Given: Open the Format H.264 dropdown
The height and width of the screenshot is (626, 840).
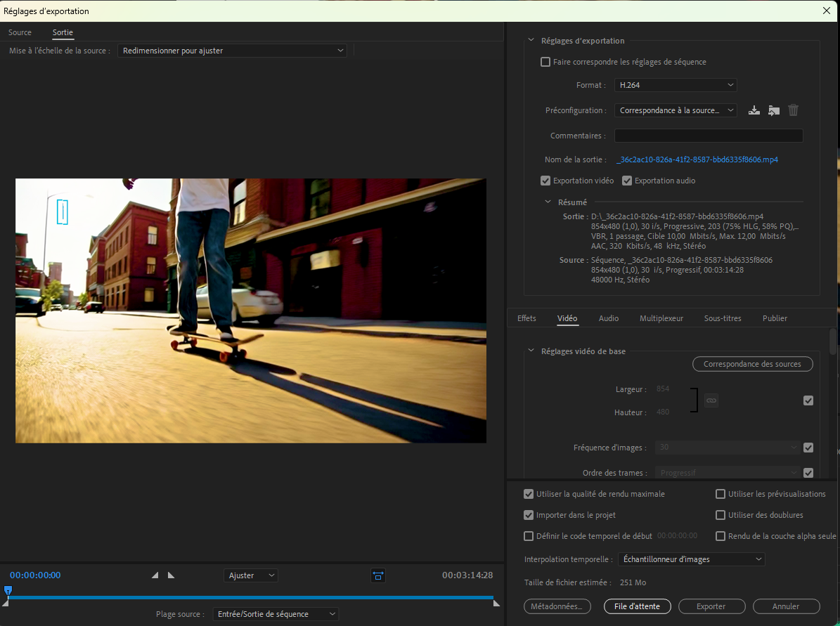Looking at the screenshot, I should click(675, 85).
